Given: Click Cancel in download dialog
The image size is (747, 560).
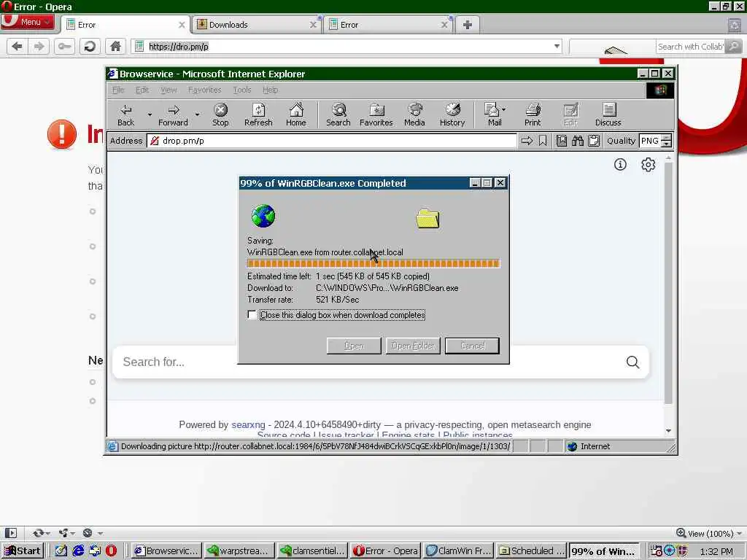Looking at the screenshot, I should pos(472,346).
